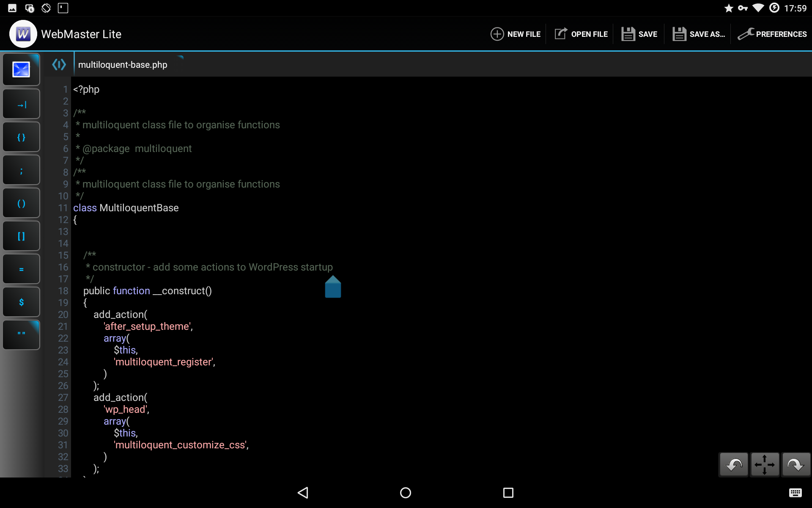Create a new file with NEW FILE
Viewport: 812px width, 508px height.
[516, 34]
